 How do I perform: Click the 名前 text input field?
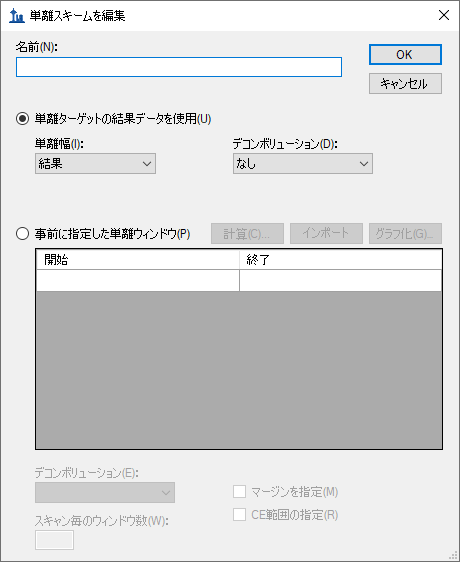pos(179,67)
